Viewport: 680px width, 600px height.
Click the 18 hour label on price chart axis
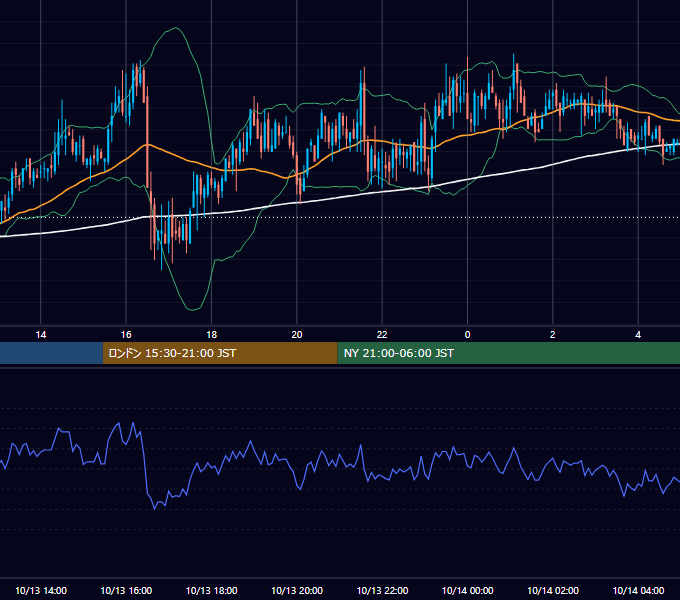(x=211, y=335)
